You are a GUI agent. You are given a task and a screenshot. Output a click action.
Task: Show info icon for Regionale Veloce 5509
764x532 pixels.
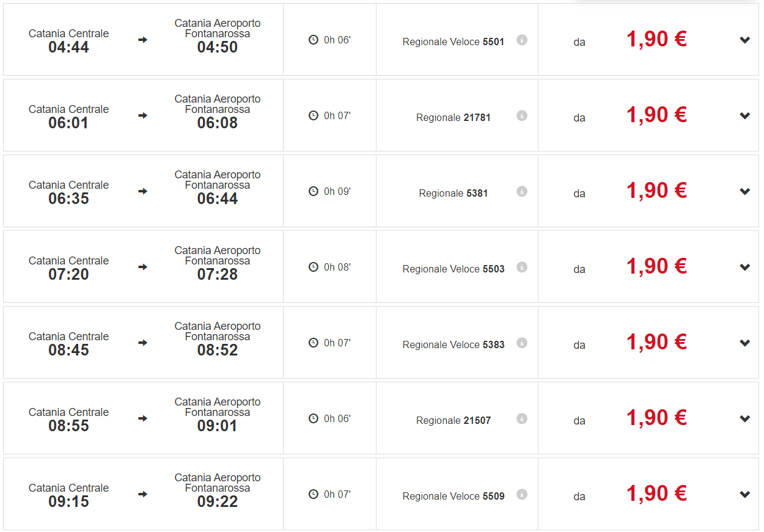click(521, 494)
